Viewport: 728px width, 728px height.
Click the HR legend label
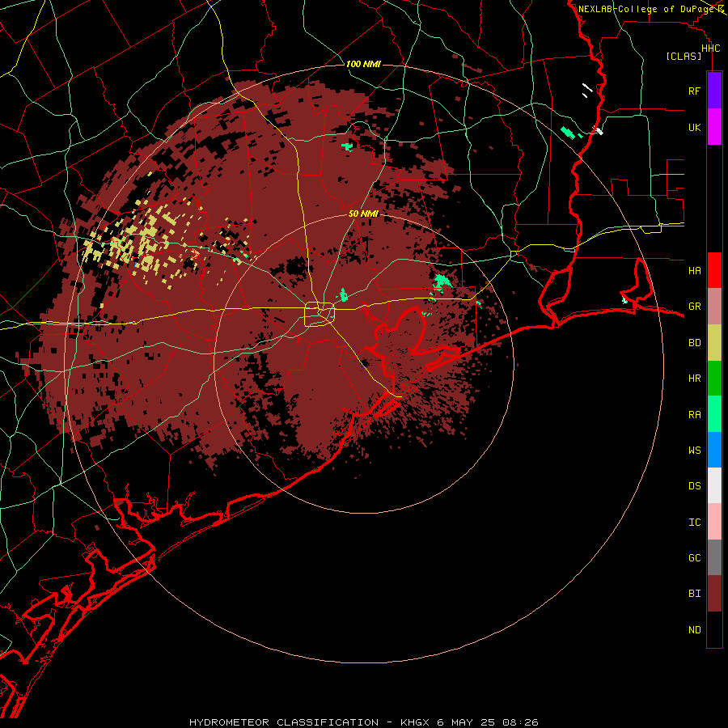694,379
